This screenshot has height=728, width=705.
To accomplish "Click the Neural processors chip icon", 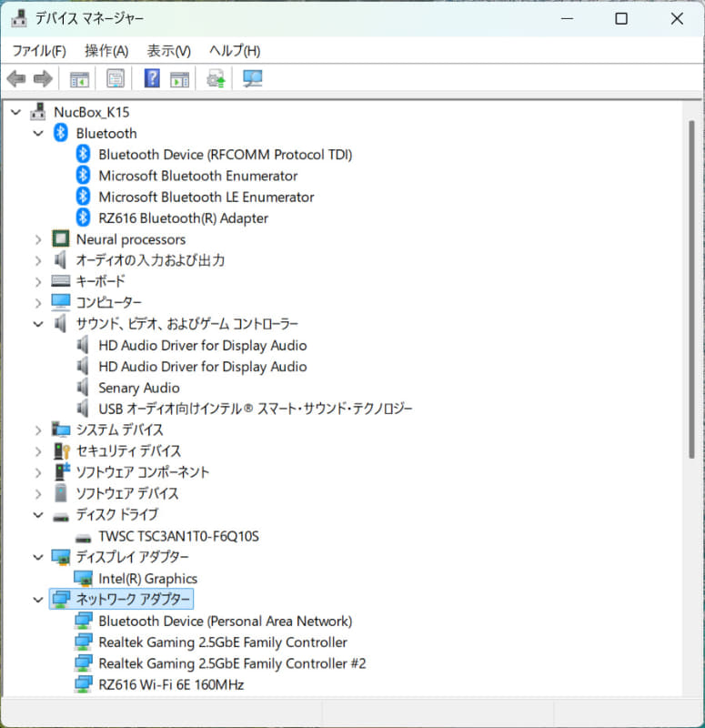I will [x=61, y=239].
